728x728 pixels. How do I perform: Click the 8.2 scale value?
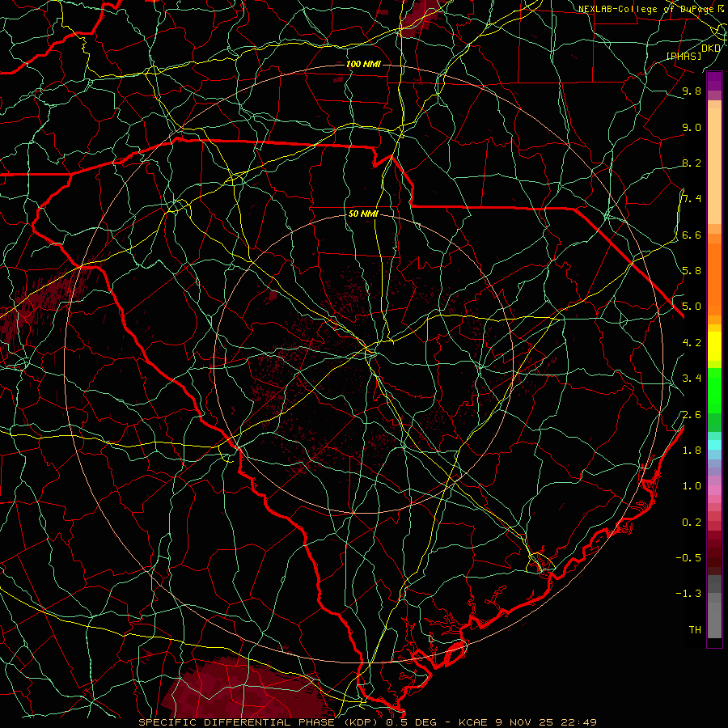click(692, 163)
